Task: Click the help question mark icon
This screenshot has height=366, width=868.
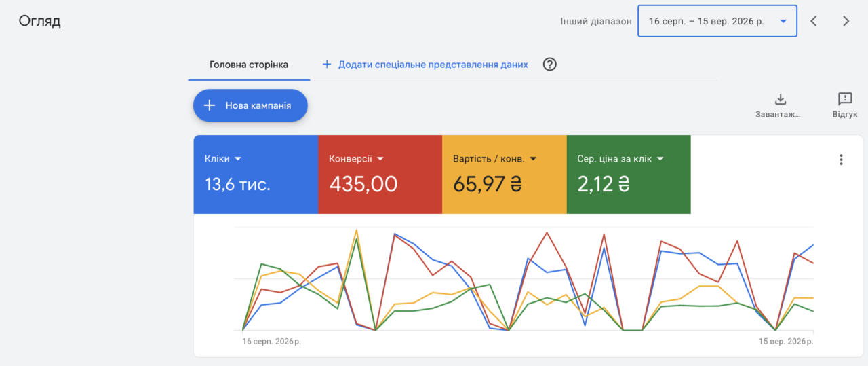Action: click(550, 65)
